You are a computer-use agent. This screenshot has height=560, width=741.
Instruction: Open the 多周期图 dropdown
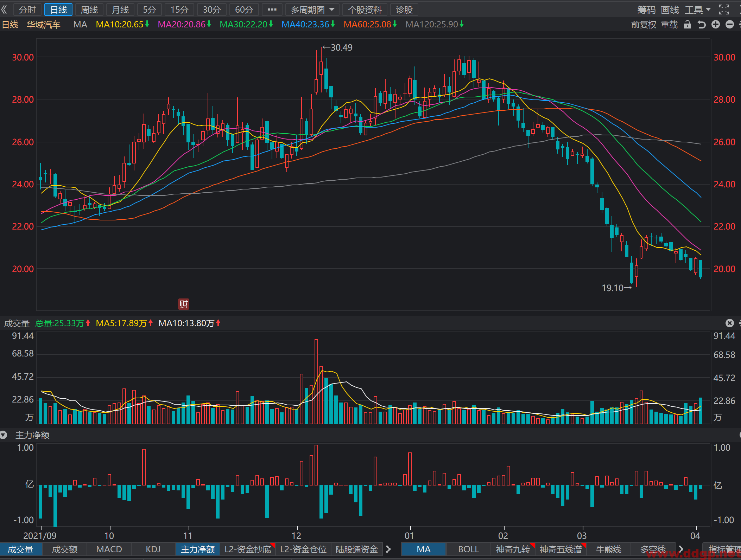click(312, 9)
